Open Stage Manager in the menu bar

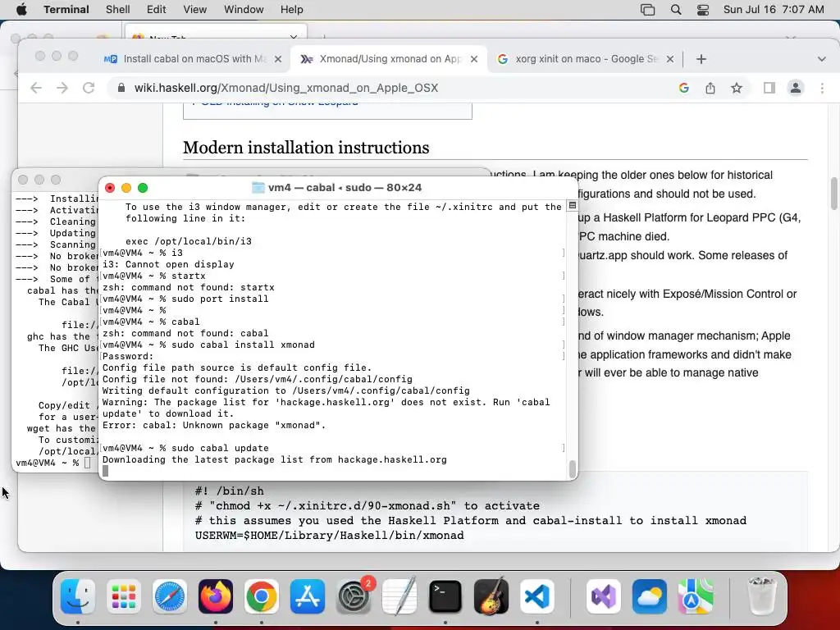(648, 10)
